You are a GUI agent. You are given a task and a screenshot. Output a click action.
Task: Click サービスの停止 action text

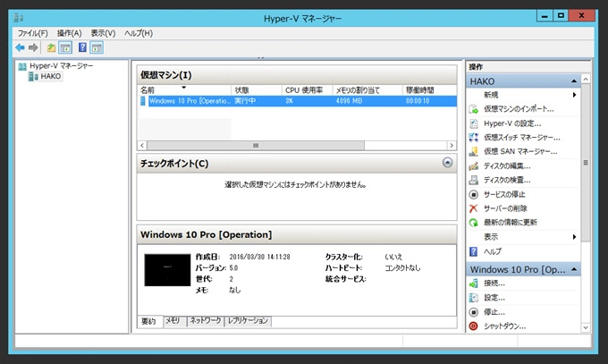click(504, 194)
